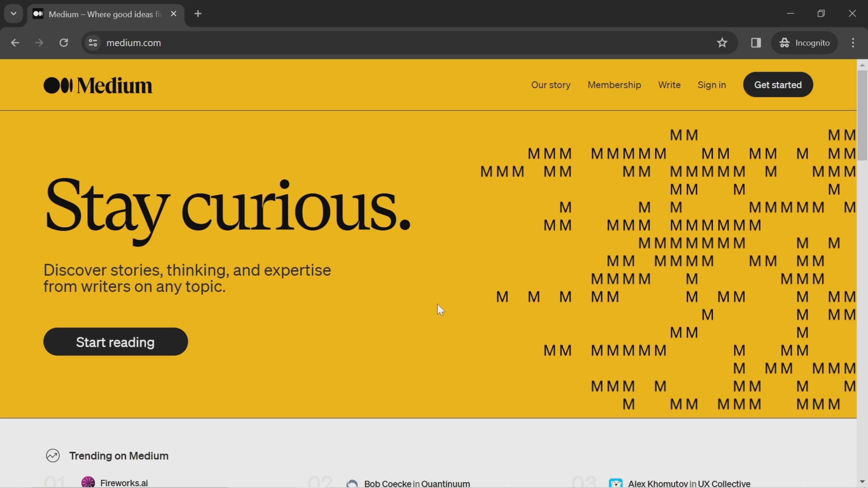
Task: Open the browser side panel
Action: click(756, 43)
